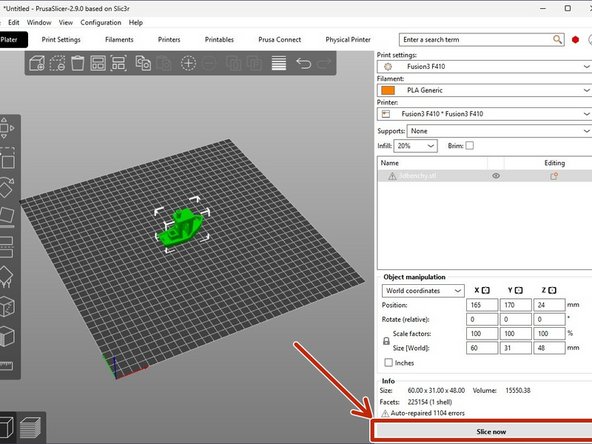Open the Print settings Fusion3 F410 dropdown
The width and height of the screenshot is (592, 444).
pyautogui.click(x=484, y=66)
